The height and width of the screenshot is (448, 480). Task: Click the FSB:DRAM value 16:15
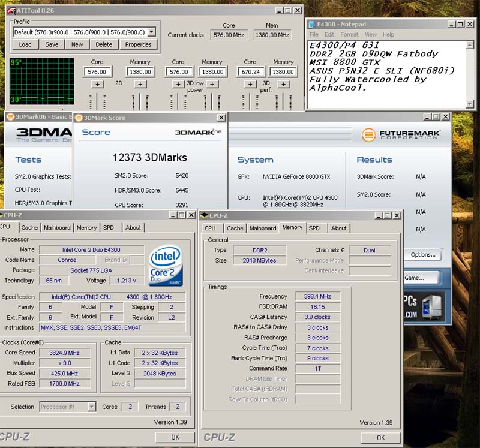click(x=318, y=307)
